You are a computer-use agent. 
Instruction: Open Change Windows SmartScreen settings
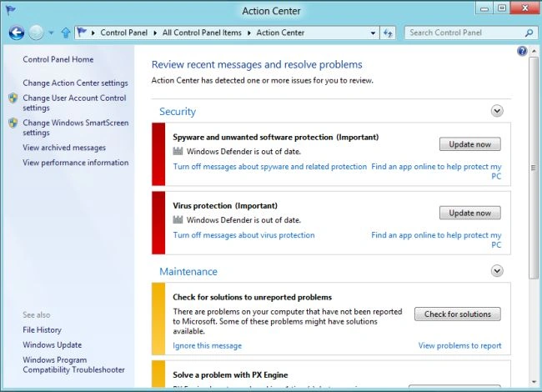tap(76, 128)
